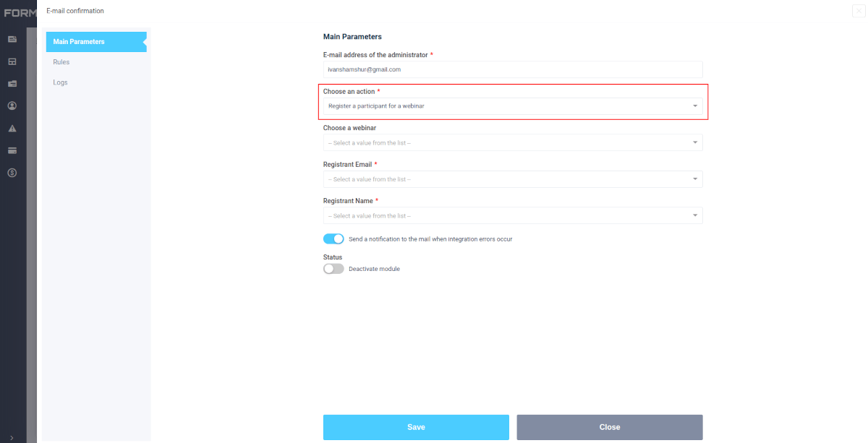
Task: Open the credit card icon in sidebar
Action: pos(12,150)
